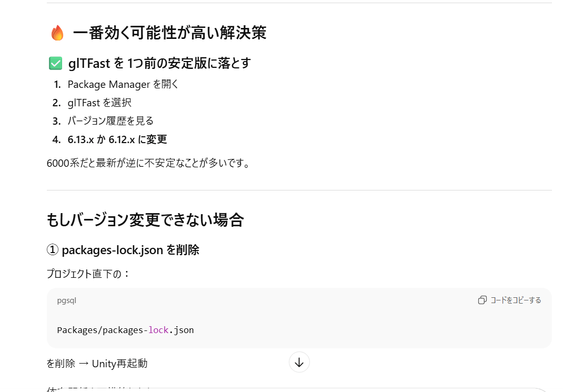This screenshot has width=563, height=392.
Task: Click the overlapping-squares copy symbol
Action: click(x=482, y=300)
